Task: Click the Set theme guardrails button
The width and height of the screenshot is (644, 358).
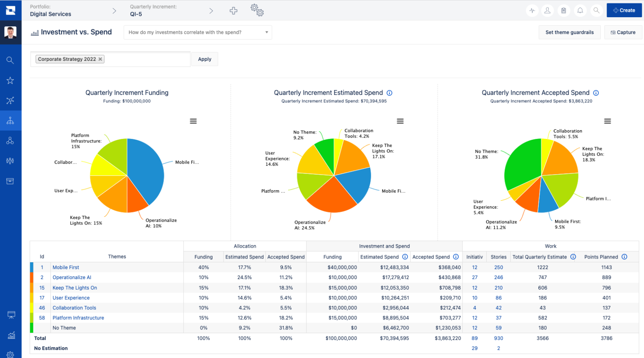Action: [x=569, y=32]
